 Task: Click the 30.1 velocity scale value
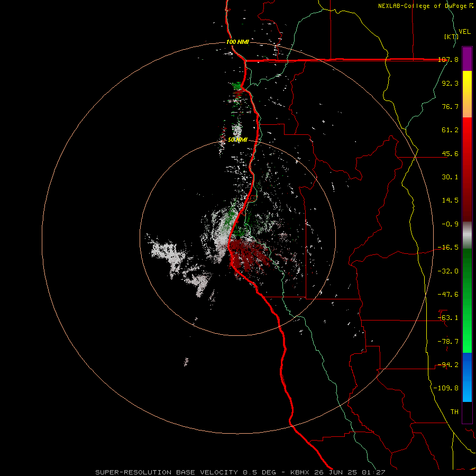[450, 177]
